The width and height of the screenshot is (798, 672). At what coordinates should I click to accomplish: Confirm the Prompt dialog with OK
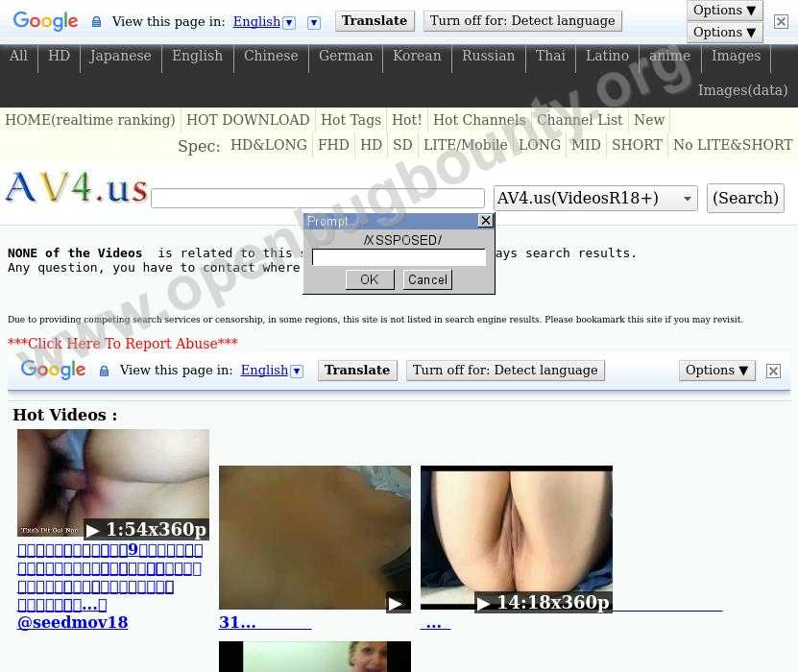click(x=370, y=279)
